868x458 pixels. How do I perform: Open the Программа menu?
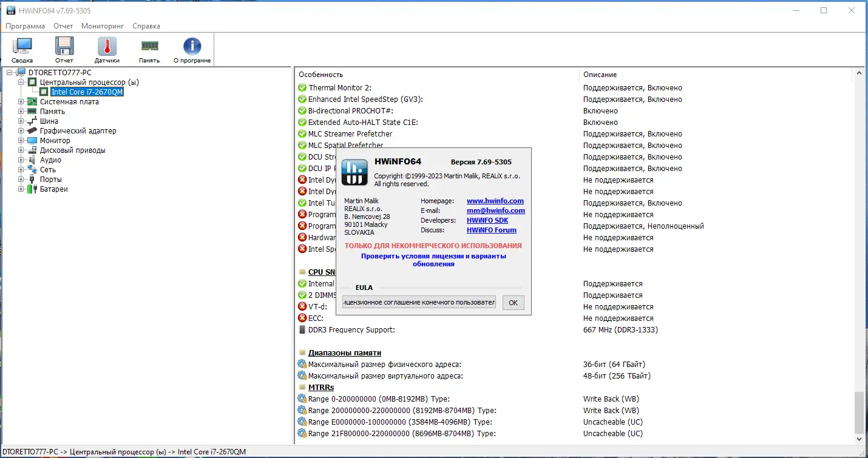pos(25,26)
